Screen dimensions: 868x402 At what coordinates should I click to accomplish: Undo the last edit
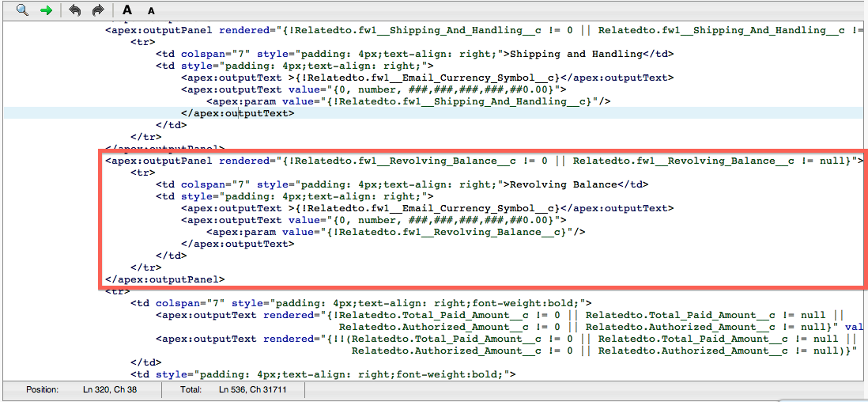pyautogui.click(x=75, y=10)
